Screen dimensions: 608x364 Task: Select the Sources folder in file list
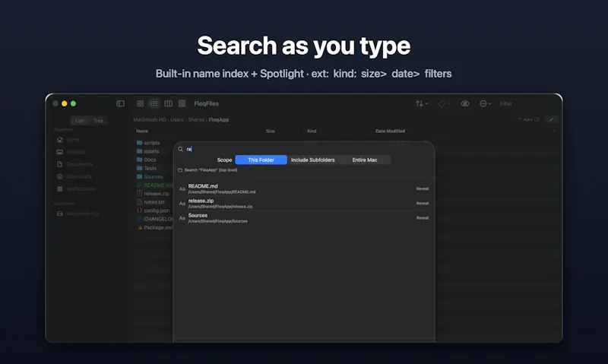pos(154,176)
